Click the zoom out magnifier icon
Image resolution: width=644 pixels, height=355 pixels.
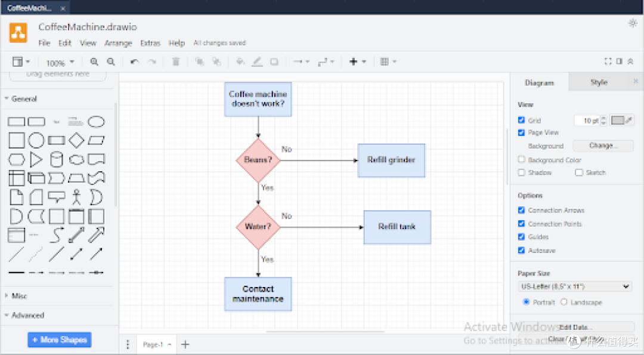click(x=111, y=61)
